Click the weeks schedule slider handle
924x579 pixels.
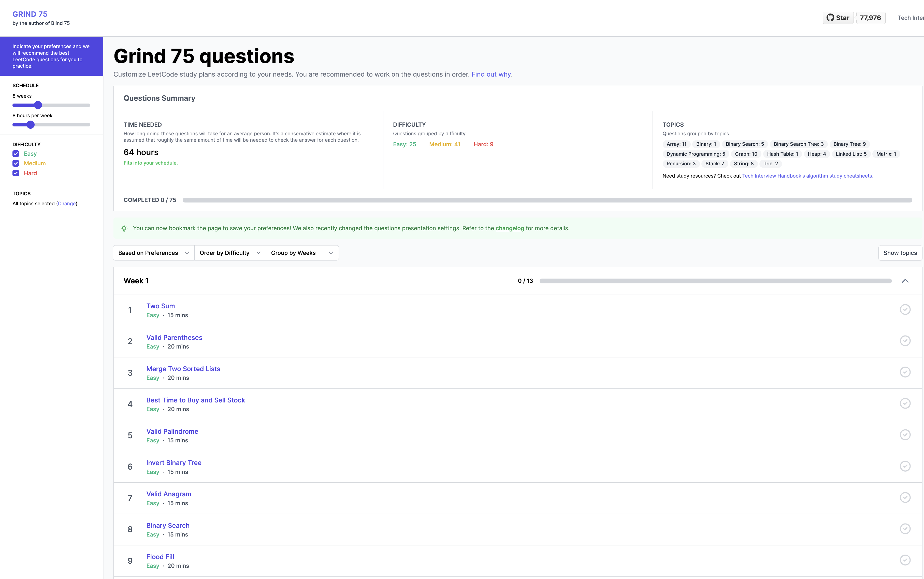(x=38, y=105)
